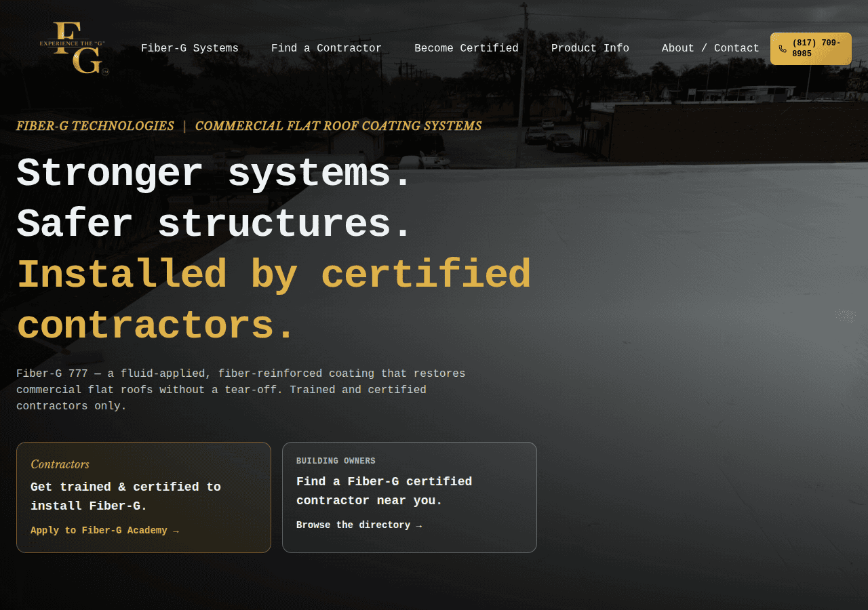The height and width of the screenshot is (610, 868).
Task: Click 'Commercial Flat Roof Coating Systems' tagline
Action: pos(338,126)
